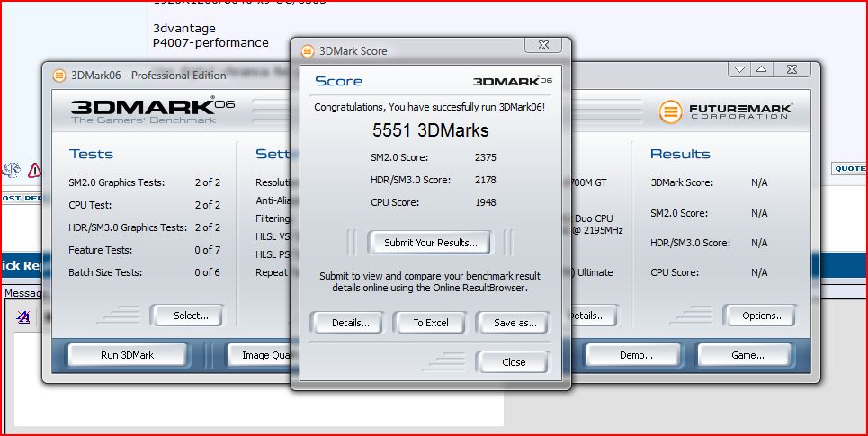This screenshot has width=868, height=436.
Task: Click 'Feature Tests:' row label
Action: (100, 250)
